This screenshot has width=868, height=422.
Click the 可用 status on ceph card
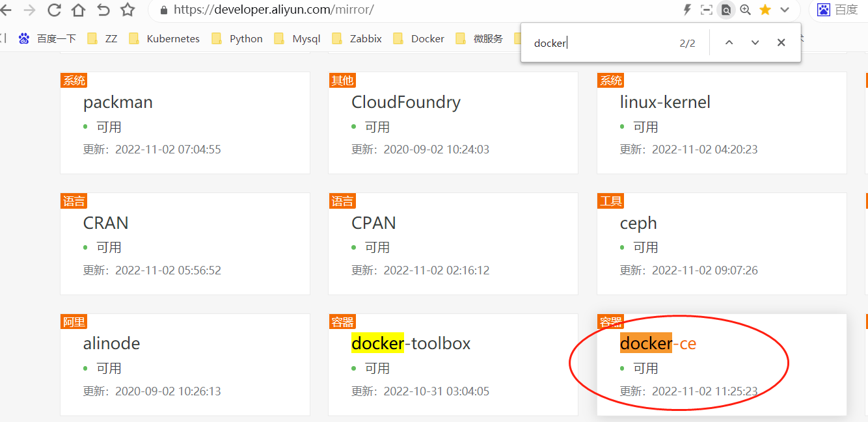tap(645, 248)
